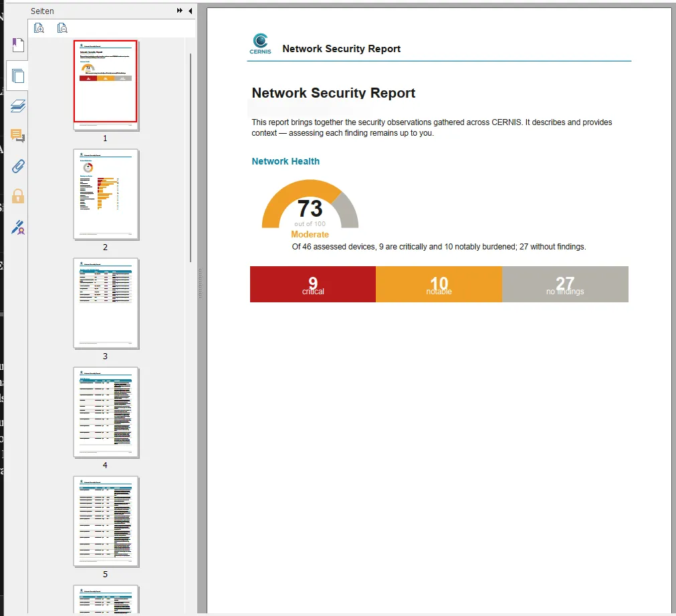Shrink page thumbnails with zoom-out icon
This screenshot has width=676, height=616.
[62, 28]
